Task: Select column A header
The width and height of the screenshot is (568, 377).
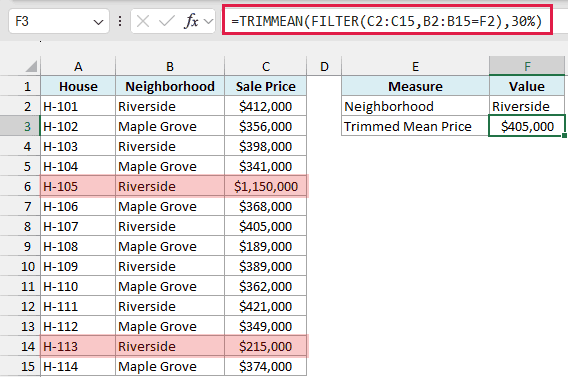Action: coord(78,66)
